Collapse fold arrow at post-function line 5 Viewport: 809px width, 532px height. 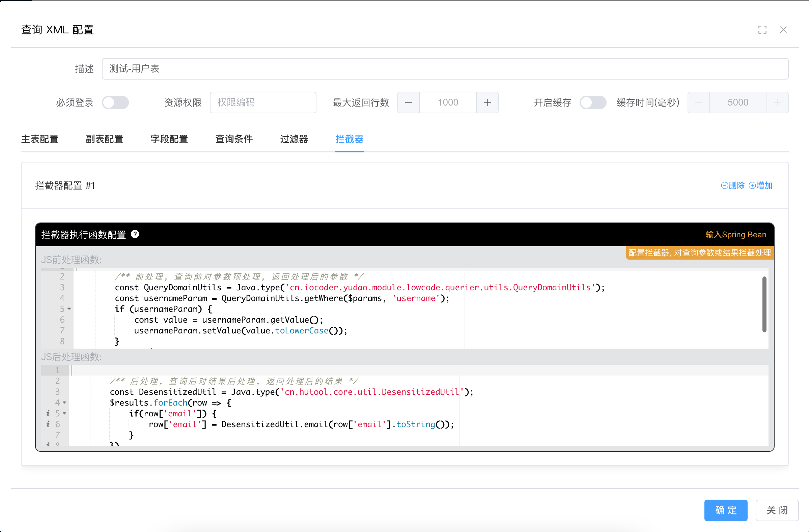point(64,413)
